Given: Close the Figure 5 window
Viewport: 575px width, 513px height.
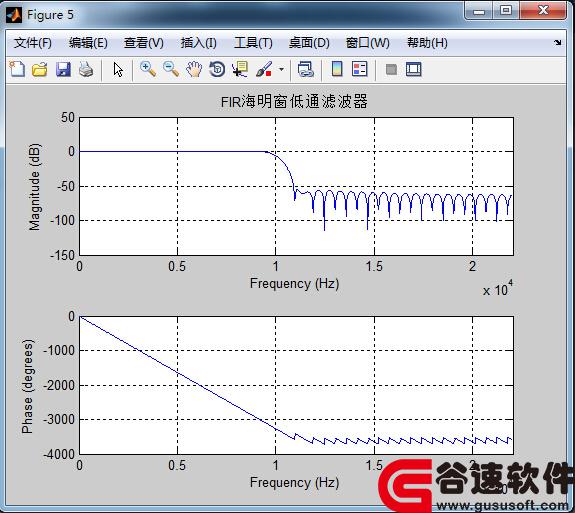Looking at the screenshot, I should point(543,10).
